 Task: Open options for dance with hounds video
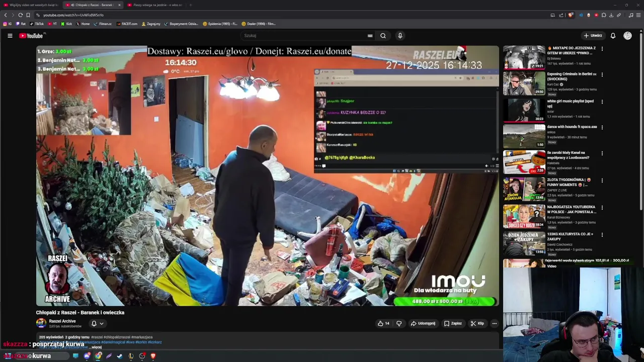tap(602, 127)
